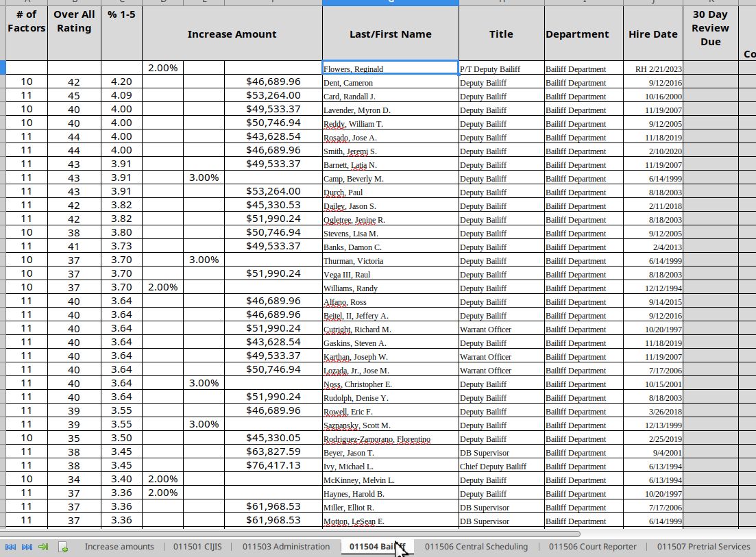The height and width of the screenshot is (557, 756).
Task: Click the 12/12/1994 hire date cell
Action: (653, 288)
